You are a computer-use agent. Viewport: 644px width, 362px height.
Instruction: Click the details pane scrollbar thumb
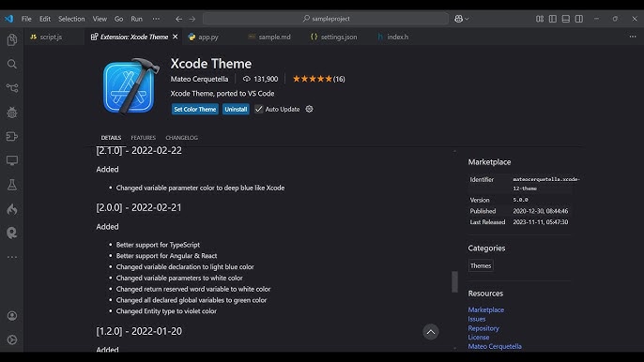[454, 281]
